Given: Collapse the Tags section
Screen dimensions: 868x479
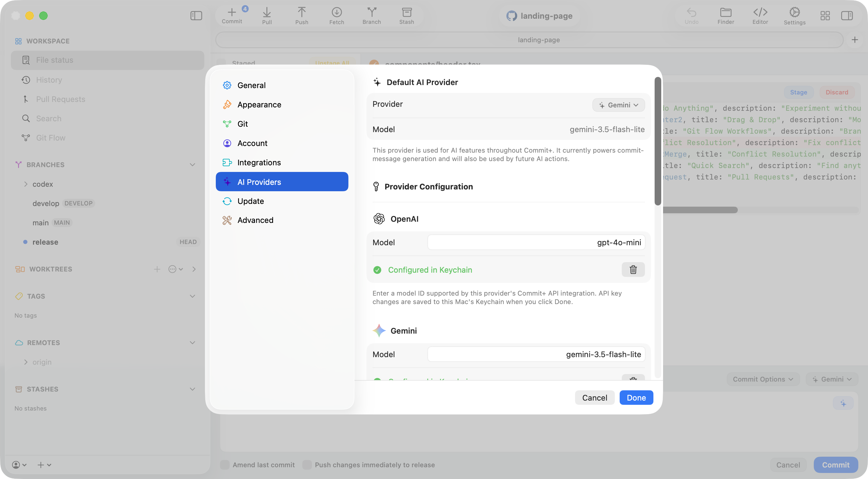Looking at the screenshot, I should [192, 296].
